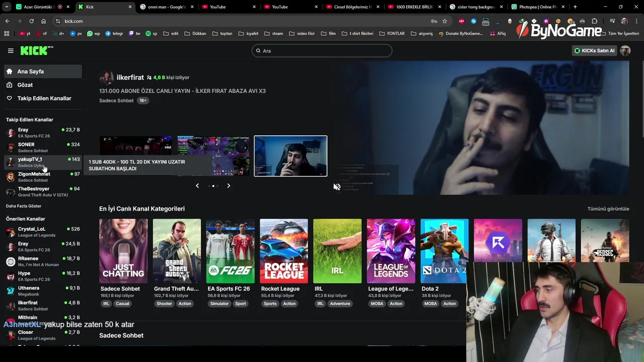
Task: Open the Tüm Yer İşaretleri folder
Action: (620, 34)
